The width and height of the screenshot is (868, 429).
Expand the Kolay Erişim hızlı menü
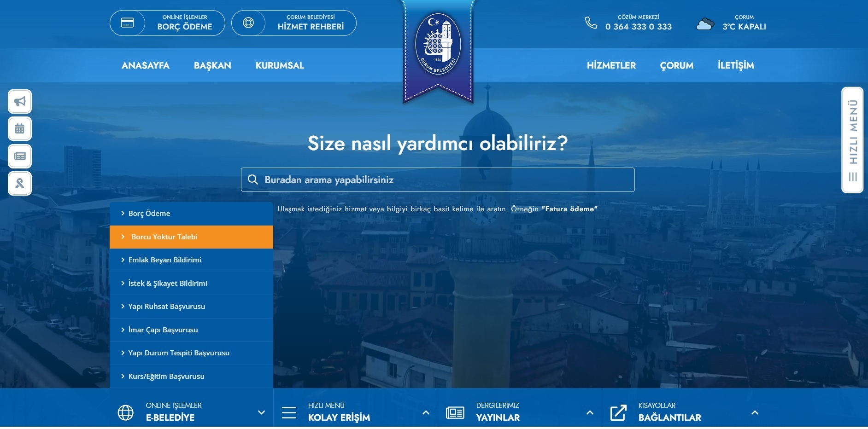tap(426, 412)
